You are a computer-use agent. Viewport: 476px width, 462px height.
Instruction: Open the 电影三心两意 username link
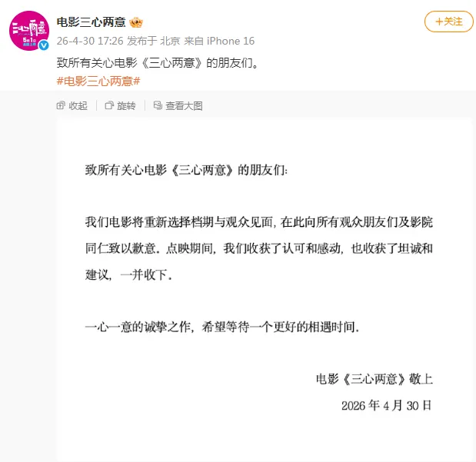(91, 22)
